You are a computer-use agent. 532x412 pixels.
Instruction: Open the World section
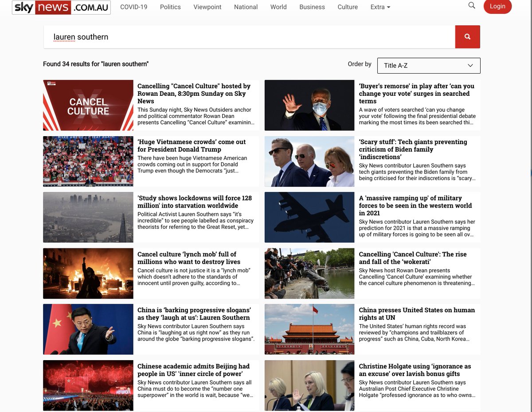pyautogui.click(x=278, y=7)
